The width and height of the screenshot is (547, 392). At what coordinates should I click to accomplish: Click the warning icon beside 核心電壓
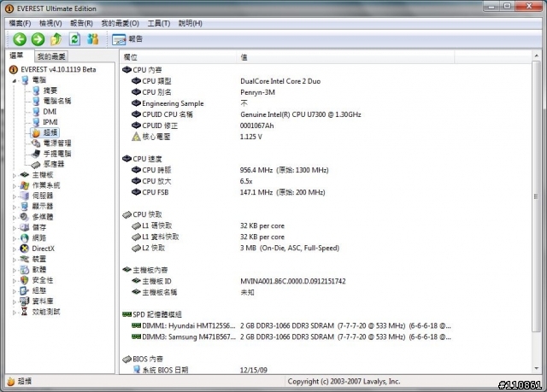pos(136,137)
